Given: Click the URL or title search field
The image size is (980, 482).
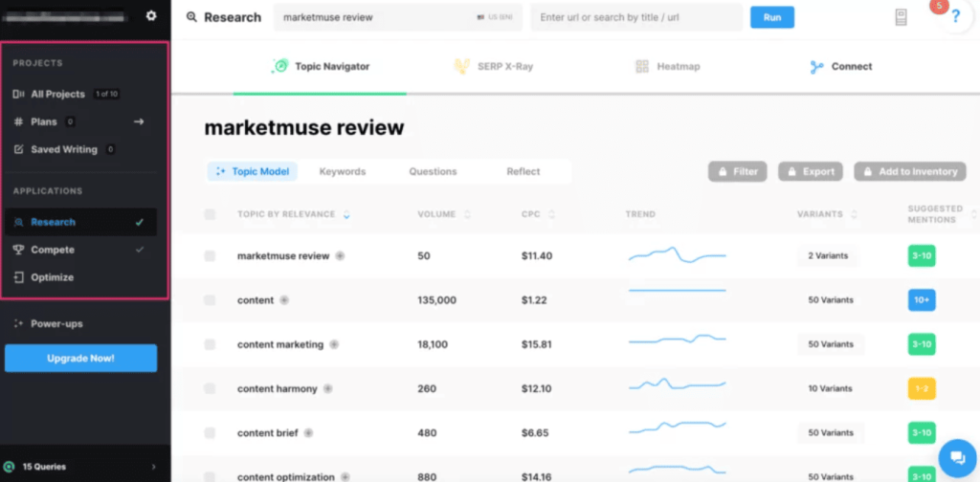Looking at the screenshot, I should pos(636,17).
